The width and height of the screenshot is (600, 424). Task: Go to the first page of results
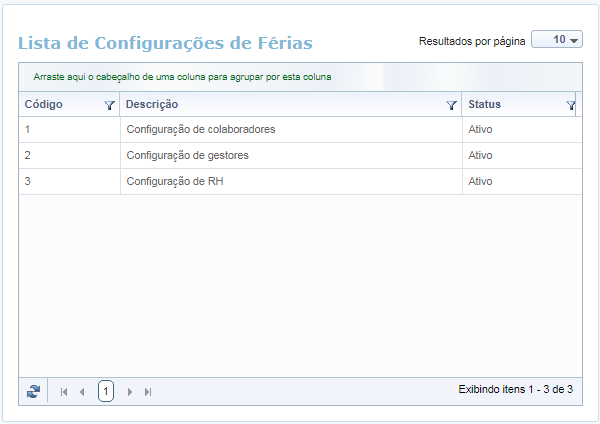tap(64, 392)
